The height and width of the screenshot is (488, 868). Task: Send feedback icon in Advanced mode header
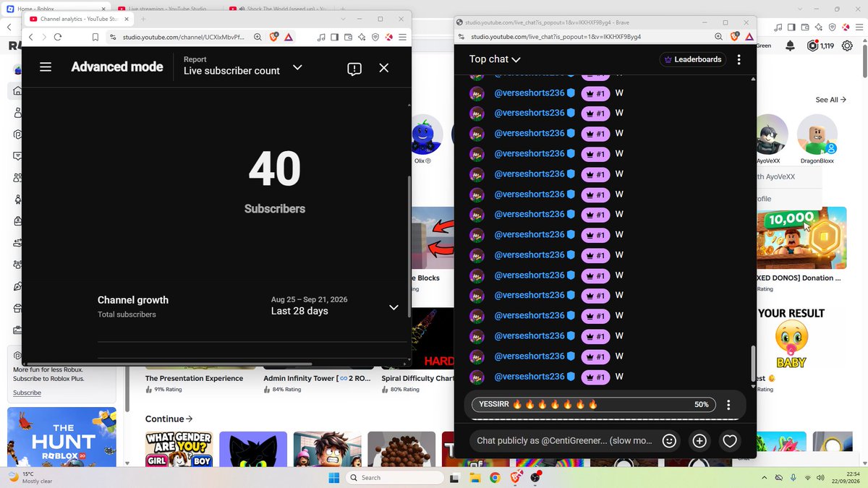pyautogui.click(x=354, y=69)
